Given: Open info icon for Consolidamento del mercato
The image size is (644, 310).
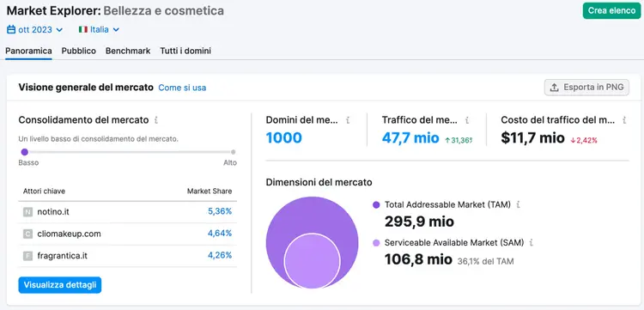Looking at the screenshot, I should click(x=155, y=120).
